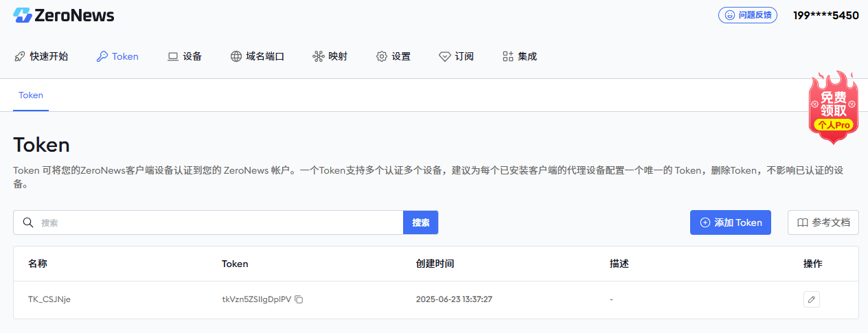868x333 pixels.
Task: Click the edit pencil icon for TK_CSJNje
Action: click(812, 299)
